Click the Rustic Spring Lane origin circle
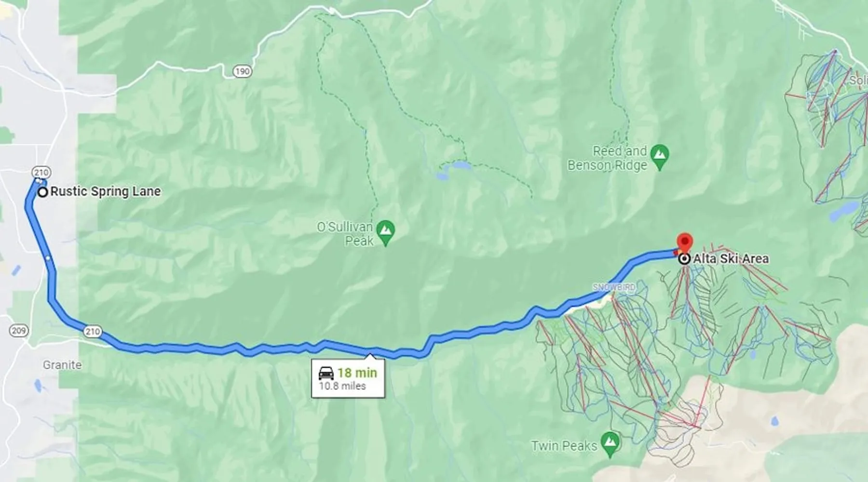868x482 pixels. pos(43,192)
